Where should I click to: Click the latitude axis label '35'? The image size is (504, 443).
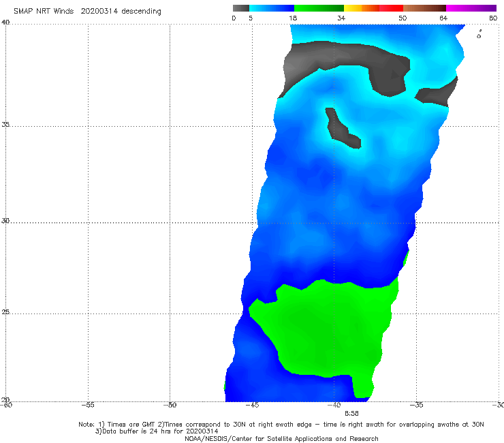5,124
